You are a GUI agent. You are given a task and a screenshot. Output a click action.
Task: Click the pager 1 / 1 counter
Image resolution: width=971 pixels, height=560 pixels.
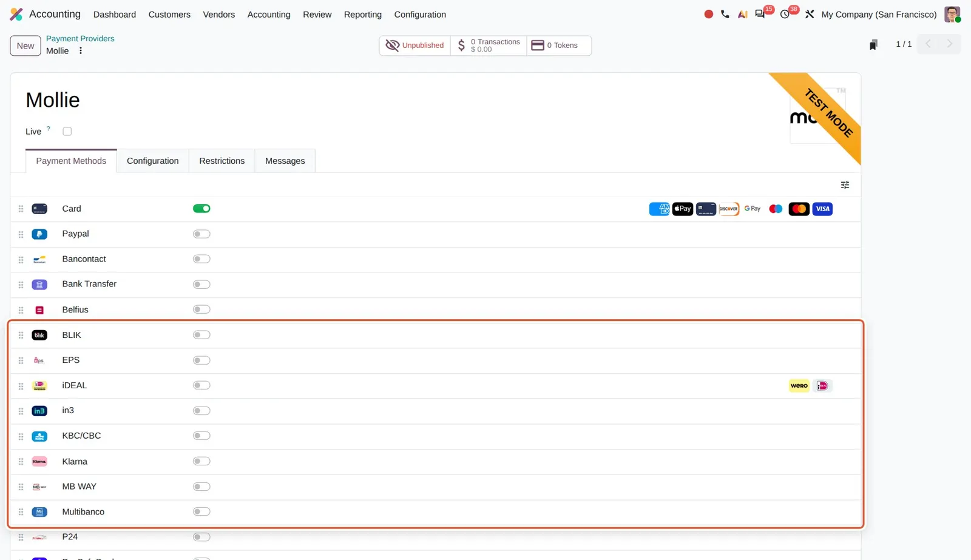point(904,44)
